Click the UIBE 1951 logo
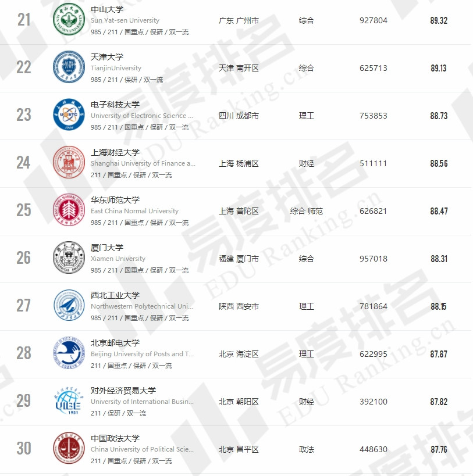The image size is (473, 476). click(x=69, y=401)
